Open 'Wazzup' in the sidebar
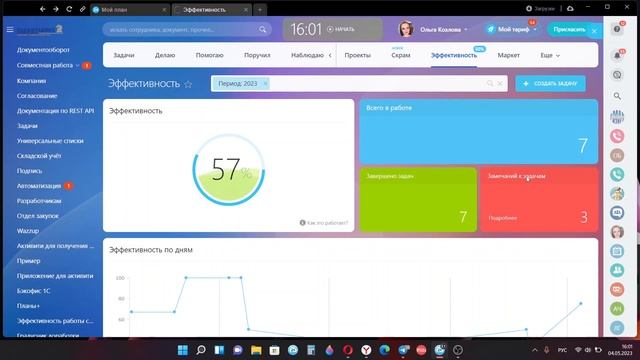 (x=28, y=231)
